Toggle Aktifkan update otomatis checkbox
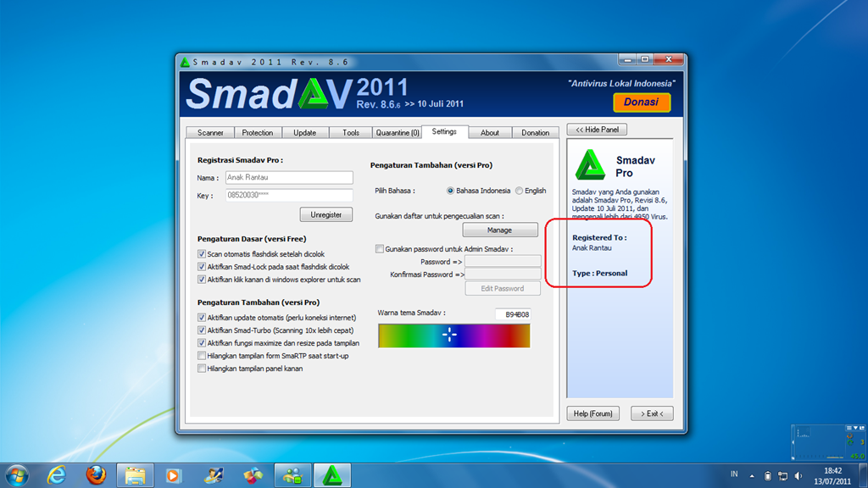Screen dimensions: 868x488 [x=202, y=318]
